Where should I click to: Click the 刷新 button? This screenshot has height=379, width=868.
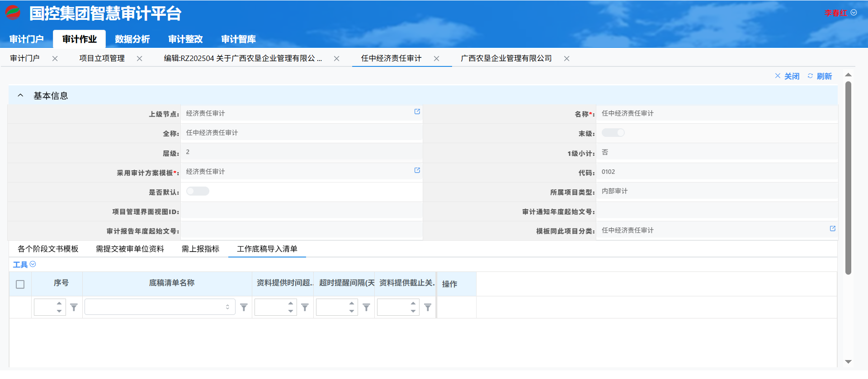point(820,76)
